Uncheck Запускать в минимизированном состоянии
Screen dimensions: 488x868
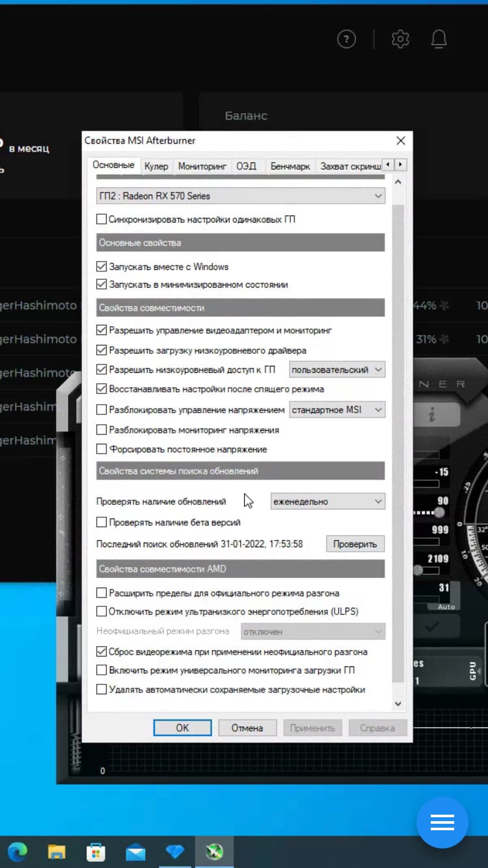tap(102, 284)
